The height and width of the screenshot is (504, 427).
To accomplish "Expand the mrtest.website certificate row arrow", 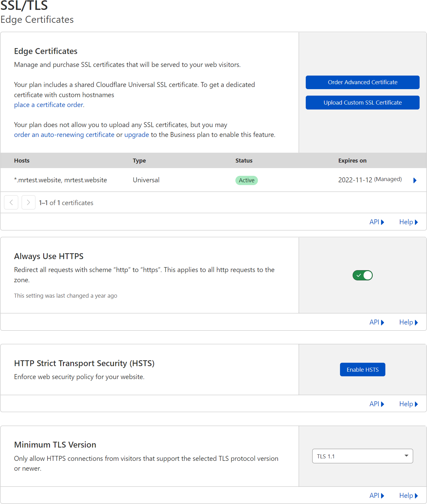I will (415, 180).
